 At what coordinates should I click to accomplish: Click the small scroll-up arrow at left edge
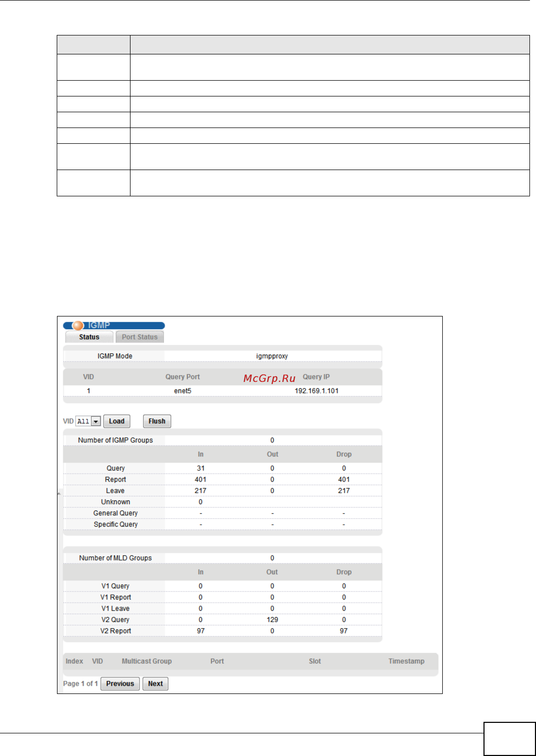click(59, 493)
